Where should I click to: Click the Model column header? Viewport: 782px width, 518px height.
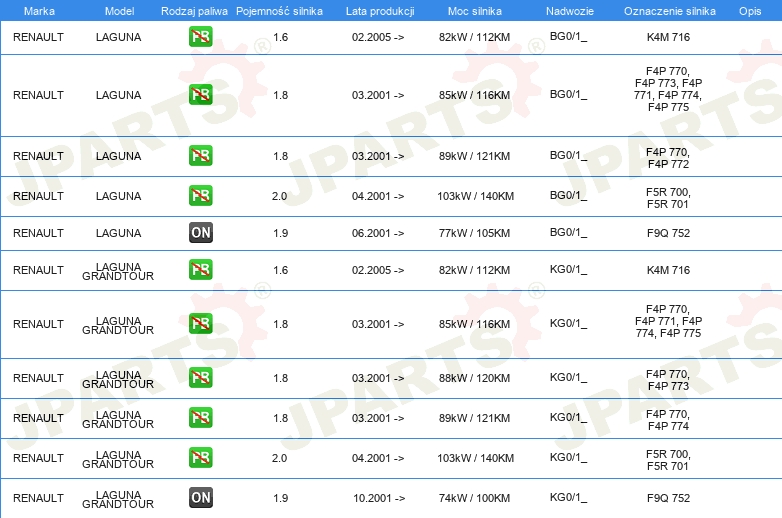(119, 11)
